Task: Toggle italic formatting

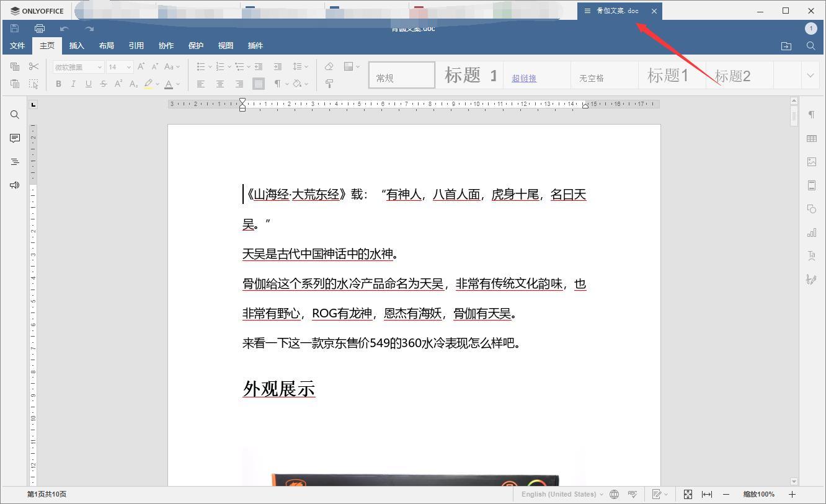Action: (x=73, y=84)
